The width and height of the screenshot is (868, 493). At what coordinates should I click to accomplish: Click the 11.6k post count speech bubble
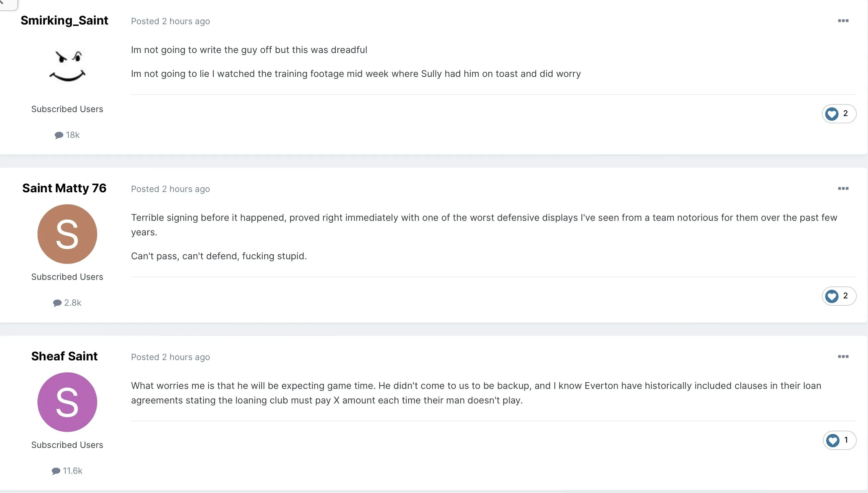tap(56, 471)
